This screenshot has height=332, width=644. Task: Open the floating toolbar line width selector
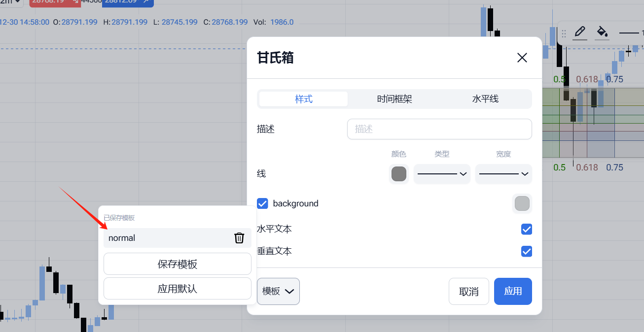(631, 33)
